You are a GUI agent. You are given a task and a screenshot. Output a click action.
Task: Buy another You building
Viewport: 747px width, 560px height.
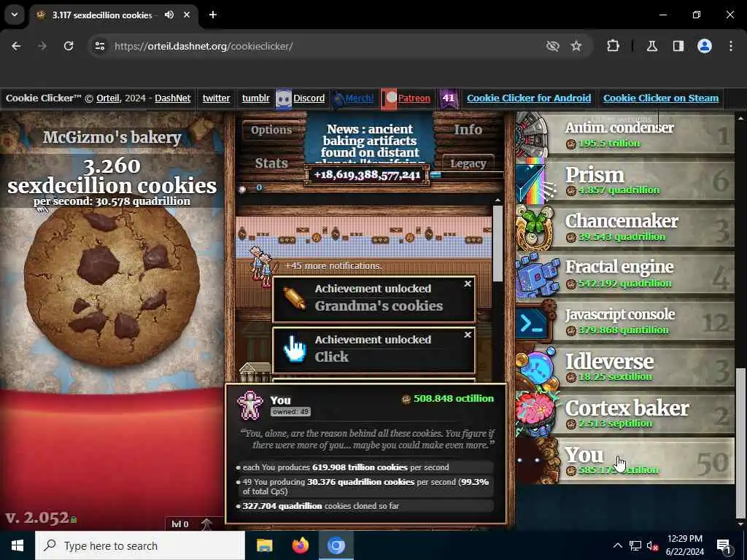click(625, 461)
